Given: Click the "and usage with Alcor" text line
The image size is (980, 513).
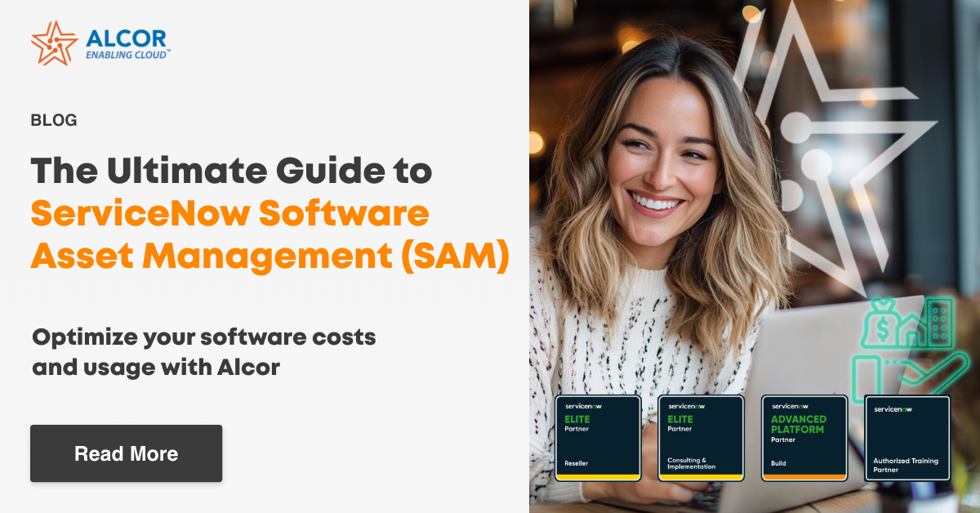Looking at the screenshot, I should (x=156, y=368).
